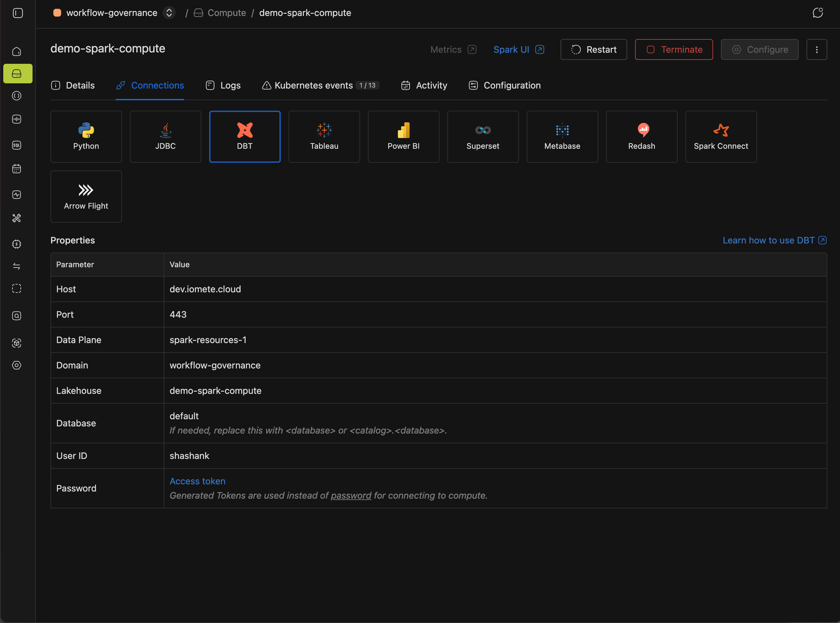Image resolution: width=840 pixels, height=623 pixels.
Task: Open the three-dot more options menu
Action: pos(817,49)
